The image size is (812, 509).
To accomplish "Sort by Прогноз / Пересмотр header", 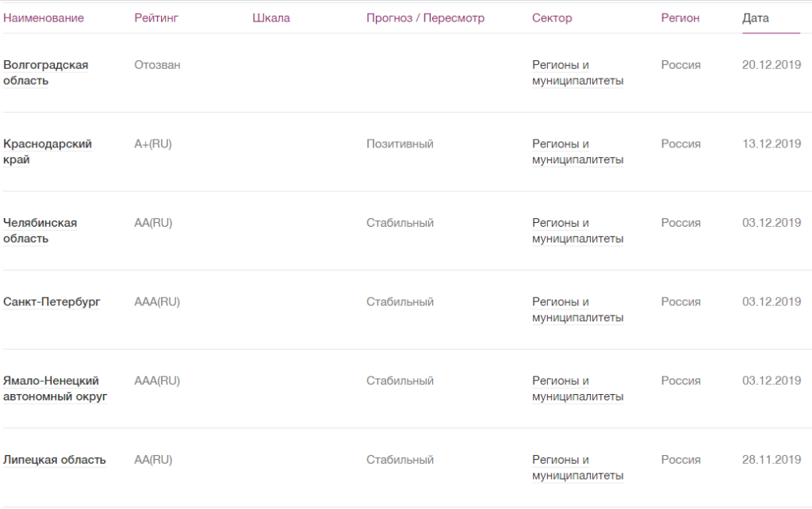I will coord(425,18).
